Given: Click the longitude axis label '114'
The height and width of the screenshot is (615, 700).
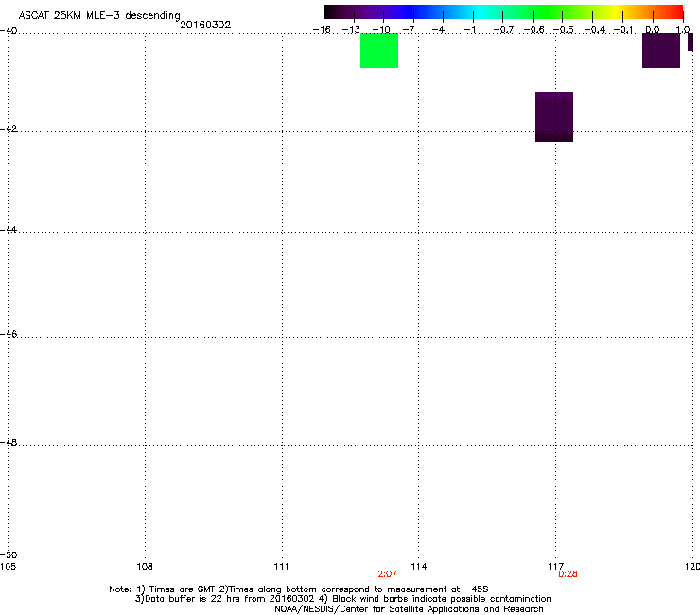Looking at the screenshot, I should [419, 567].
